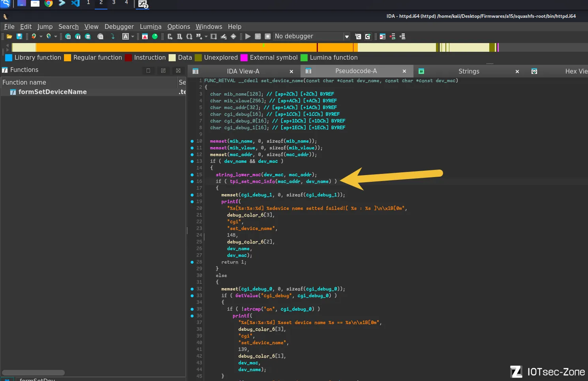The width and height of the screenshot is (588, 381).
Task: Open the File menu
Action: coord(9,26)
